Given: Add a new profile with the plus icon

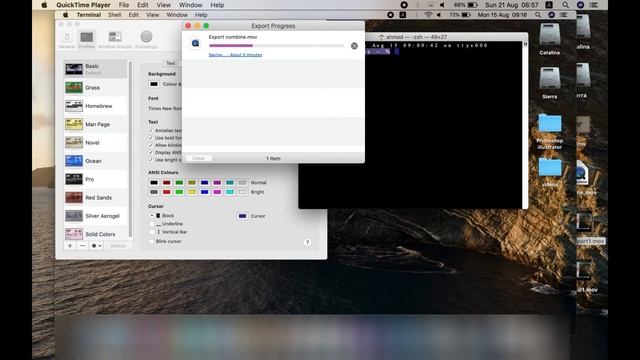Looking at the screenshot, I should click(70, 246).
